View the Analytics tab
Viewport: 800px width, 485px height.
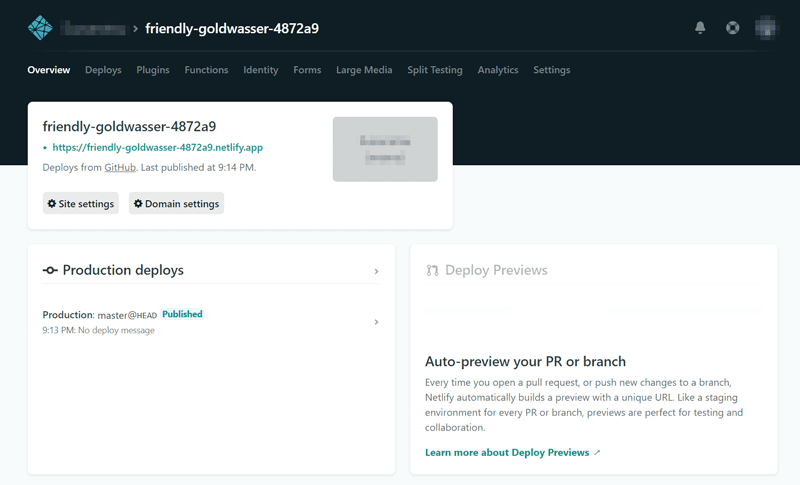pos(498,70)
